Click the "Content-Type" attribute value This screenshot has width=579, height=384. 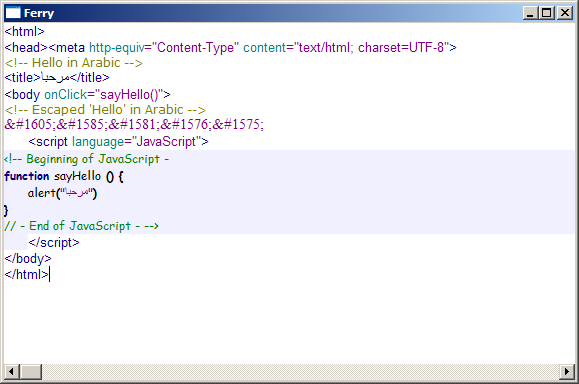tap(195, 48)
